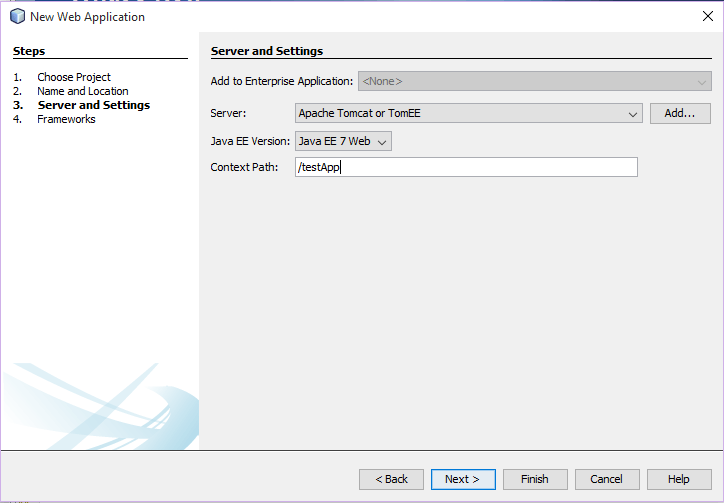Screen dimensions: 724x503
Task: Expand the Server dropdown showing Apache Tomcat
Action: point(469,114)
